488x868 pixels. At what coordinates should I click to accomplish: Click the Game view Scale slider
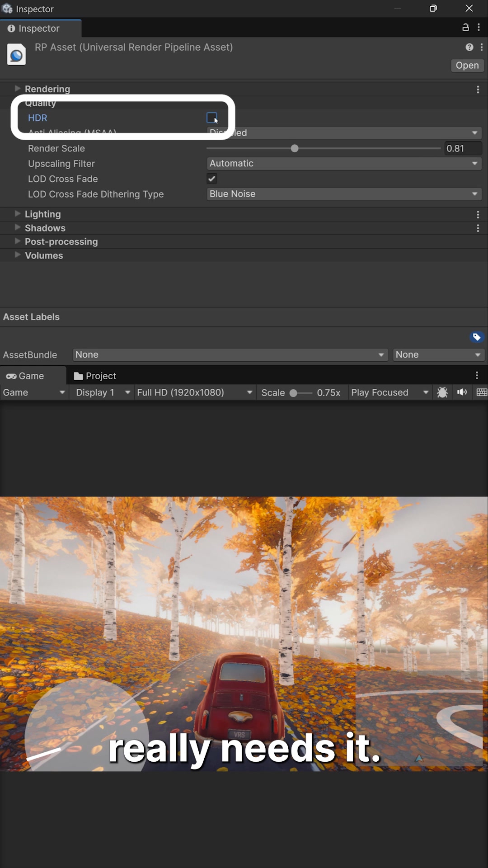click(x=301, y=393)
